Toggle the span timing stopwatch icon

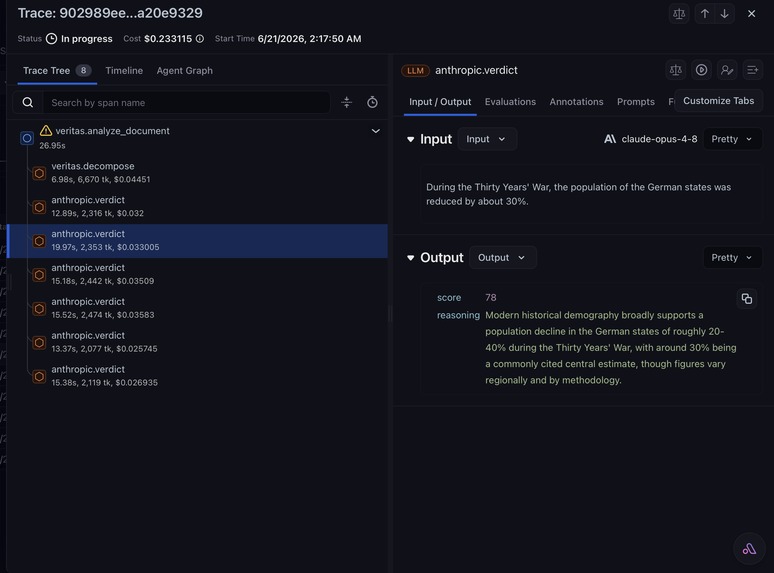tap(372, 102)
